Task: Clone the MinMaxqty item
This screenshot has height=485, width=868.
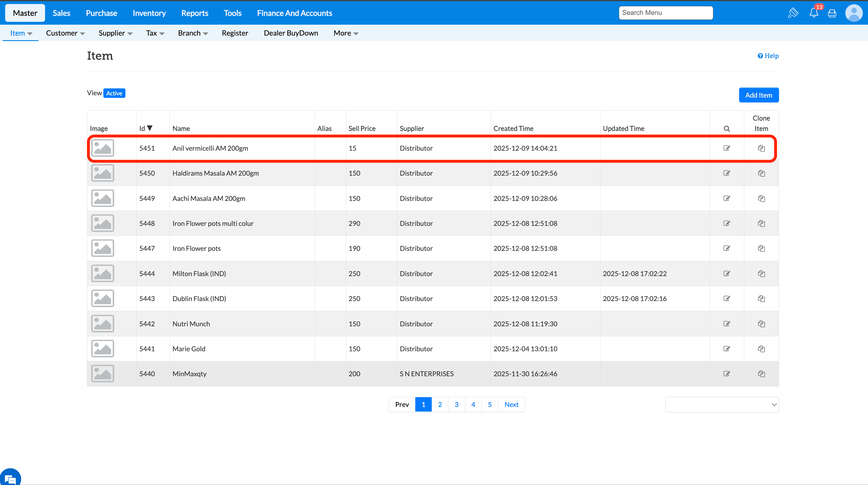Action: pyautogui.click(x=761, y=374)
